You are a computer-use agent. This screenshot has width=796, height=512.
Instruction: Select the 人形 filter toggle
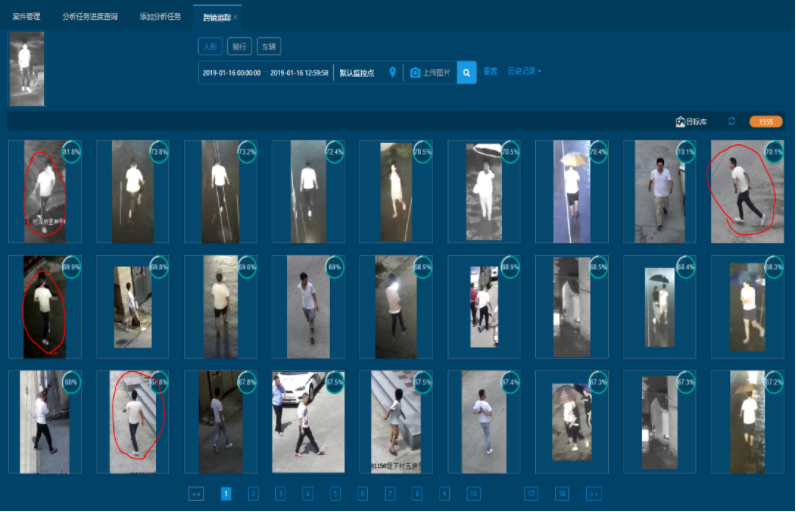pyautogui.click(x=209, y=46)
